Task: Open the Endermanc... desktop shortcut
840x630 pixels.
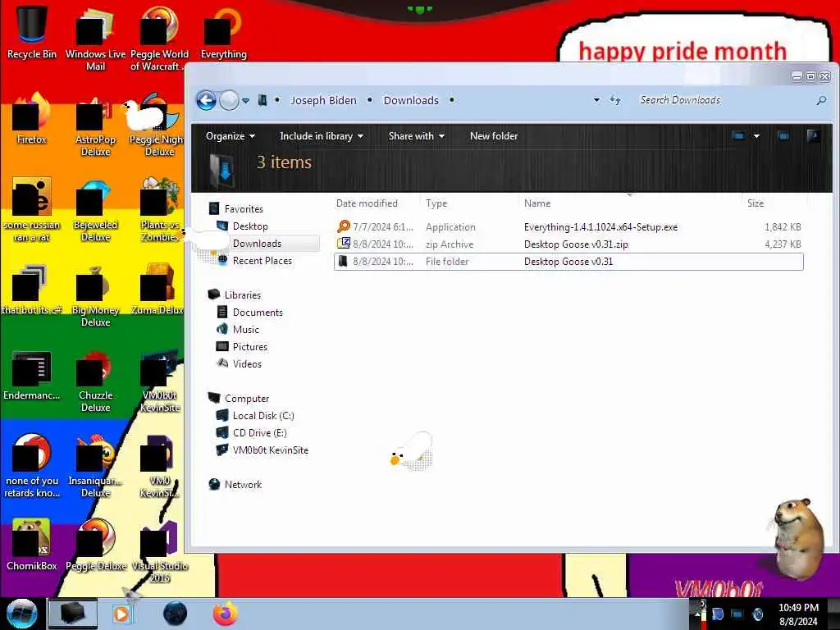Action: (x=31, y=375)
